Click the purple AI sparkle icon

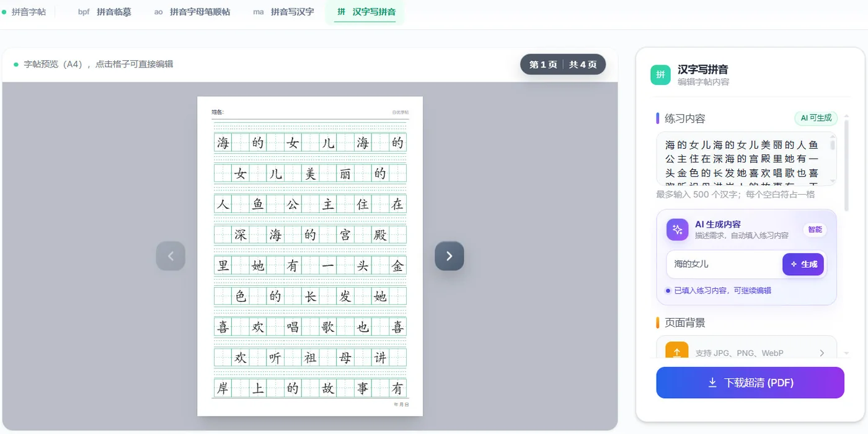click(x=677, y=229)
